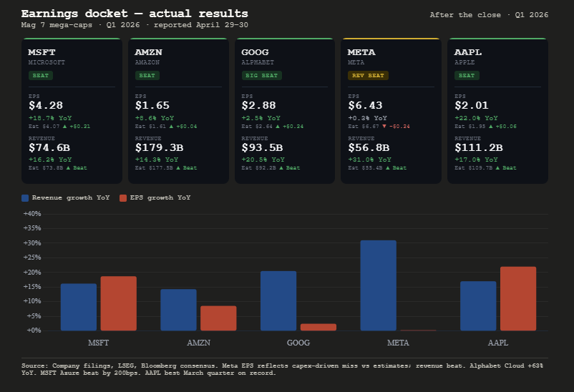This screenshot has height=392, width=574.
Task: Click the GOOG BIG BEAT badge
Action: coord(261,75)
